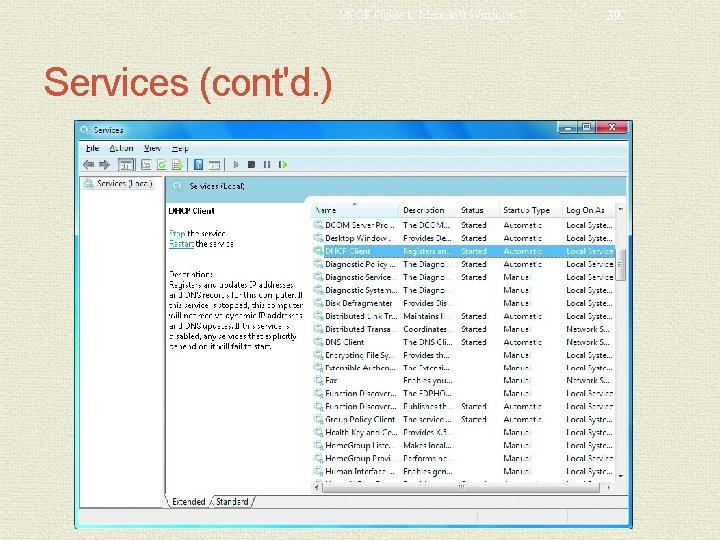The image size is (720, 540).
Task: Click gear icon of Encrypting File Sy... row
Action: coord(318,355)
